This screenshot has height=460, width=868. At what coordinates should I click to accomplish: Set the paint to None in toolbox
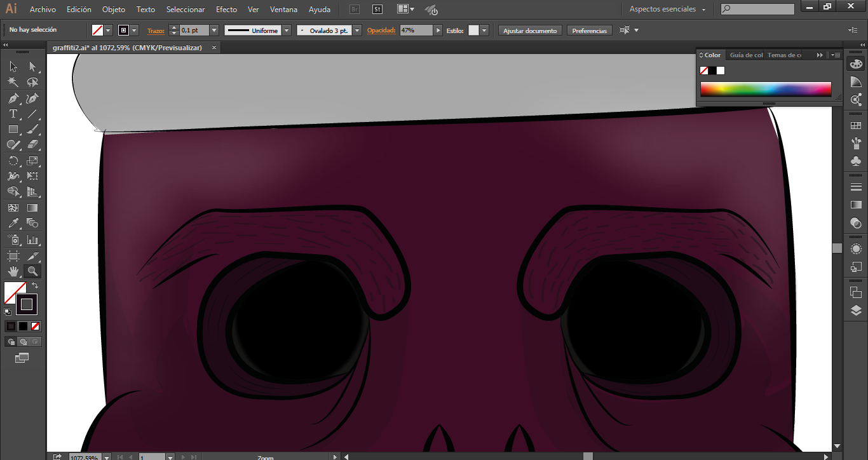point(36,326)
